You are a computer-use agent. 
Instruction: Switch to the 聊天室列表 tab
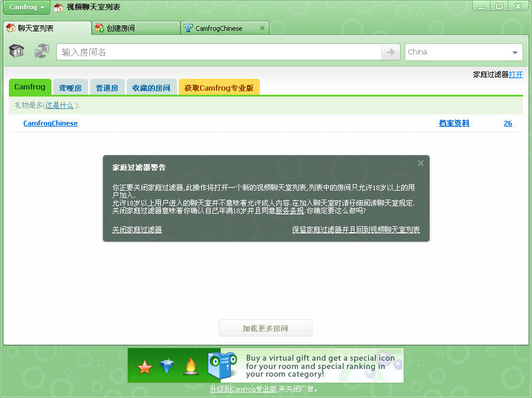click(x=47, y=28)
